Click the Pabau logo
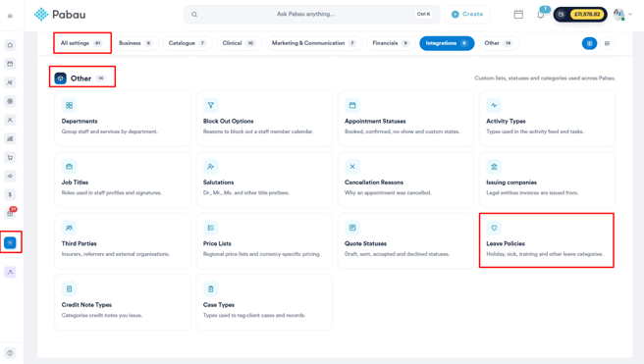Screen dimensions: 644x364 [x=60, y=15]
